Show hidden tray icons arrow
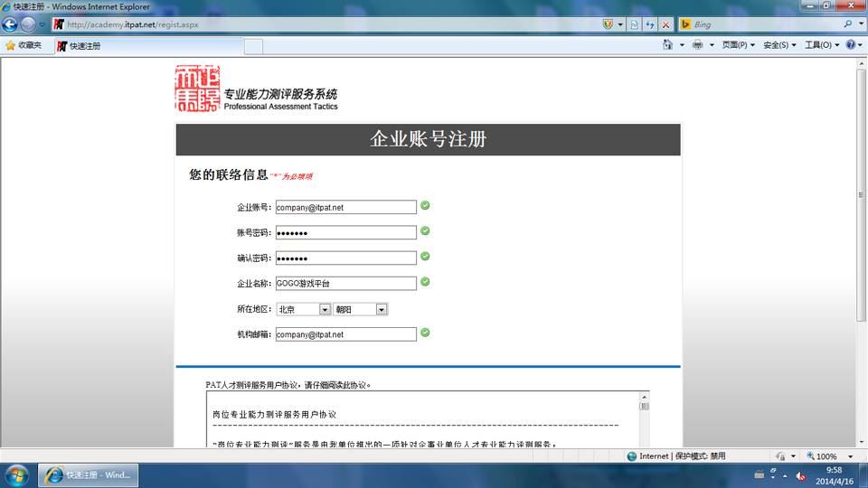Screen dimensions: 868x488 [785, 476]
